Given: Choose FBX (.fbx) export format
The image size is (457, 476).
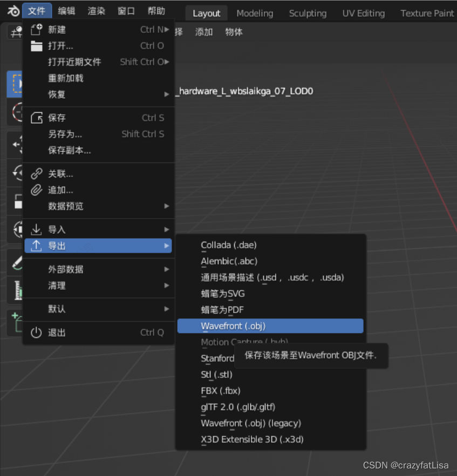Looking at the screenshot, I should 220,391.
